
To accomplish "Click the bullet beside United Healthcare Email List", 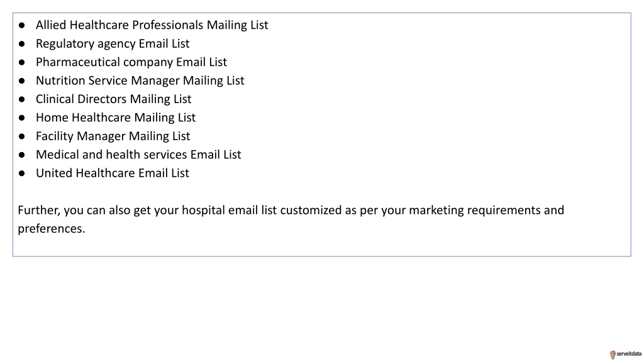I will tap(22, 173).
